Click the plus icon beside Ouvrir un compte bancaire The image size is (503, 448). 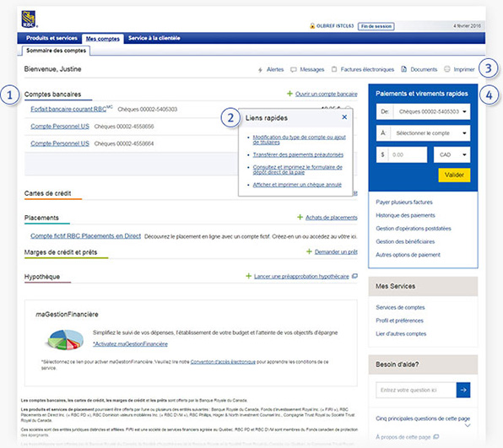point(289,94)
